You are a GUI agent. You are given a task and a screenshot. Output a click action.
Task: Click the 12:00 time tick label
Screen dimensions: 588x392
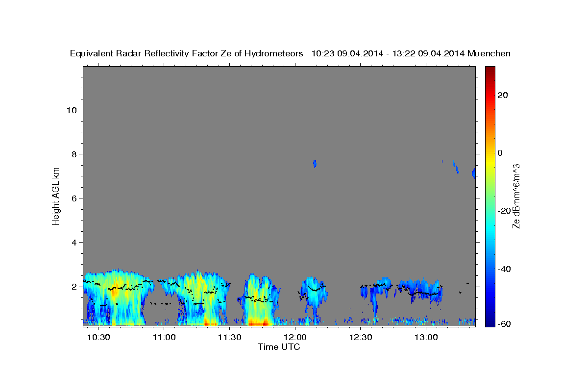[295, 338]
